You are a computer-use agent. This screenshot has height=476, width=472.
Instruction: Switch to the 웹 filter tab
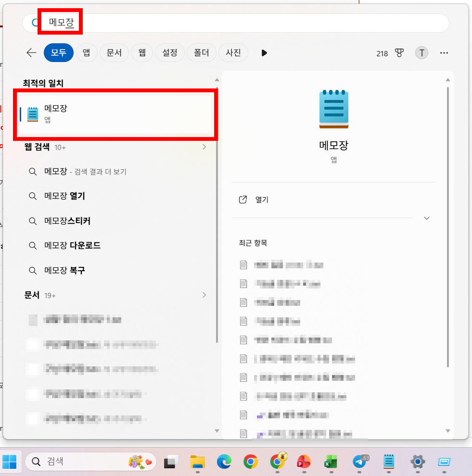tap(142, 53)
